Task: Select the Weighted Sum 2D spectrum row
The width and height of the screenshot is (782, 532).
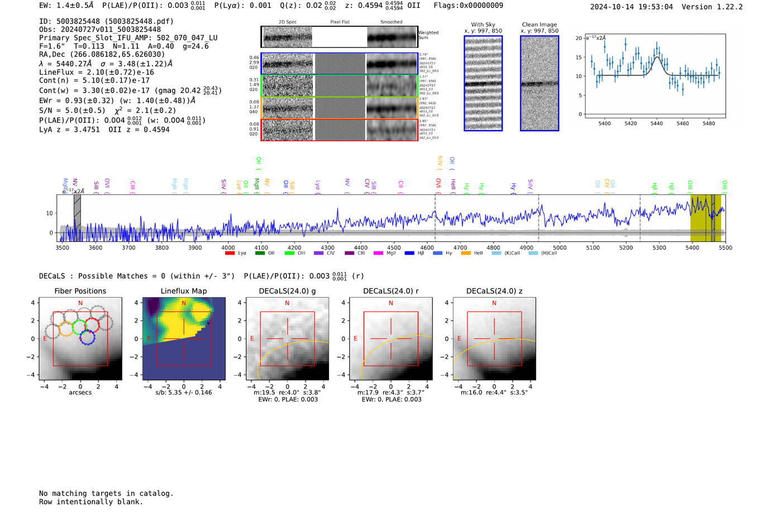Action: coord(340,37)
